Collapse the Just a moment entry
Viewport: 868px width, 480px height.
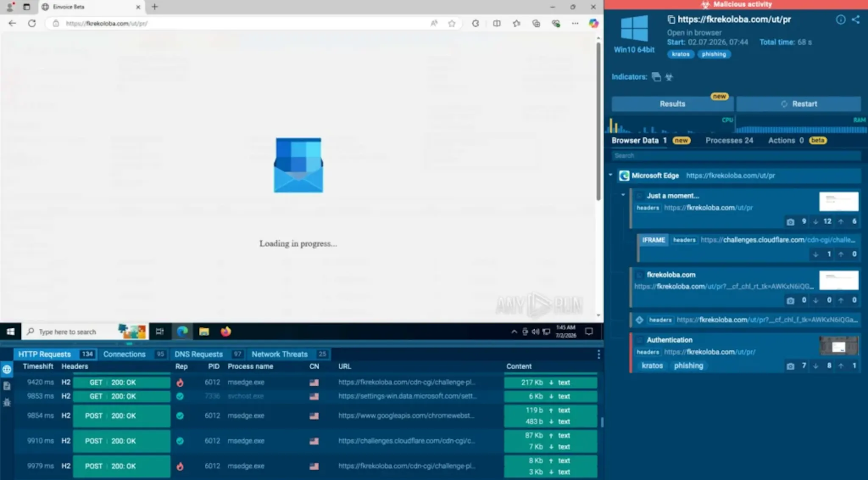tap(623, 195)
